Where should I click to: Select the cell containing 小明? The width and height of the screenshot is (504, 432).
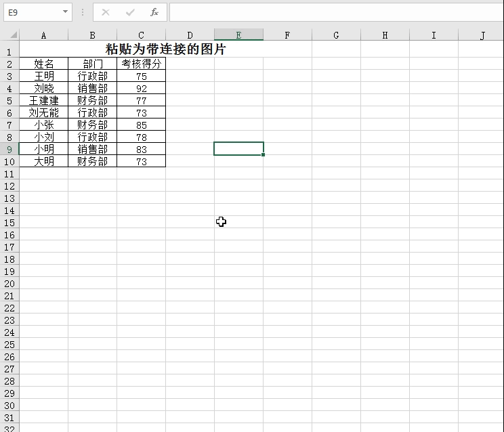pos(44,149)
